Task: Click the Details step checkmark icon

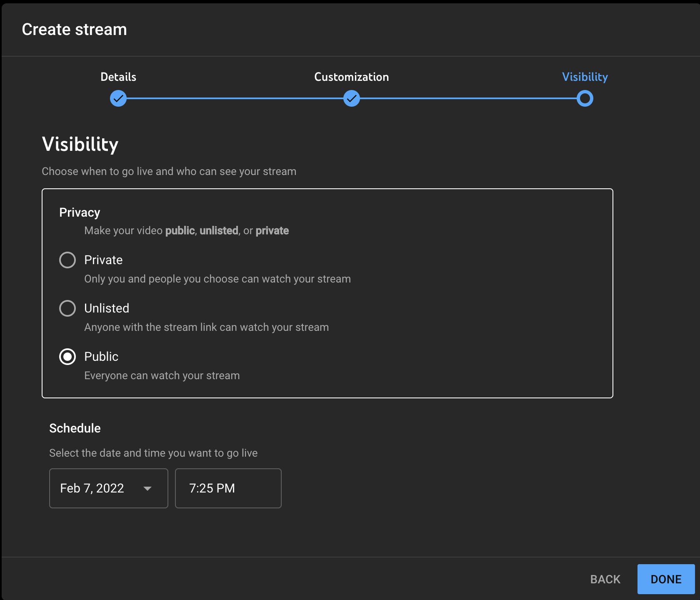Action: tap(118, 99)
